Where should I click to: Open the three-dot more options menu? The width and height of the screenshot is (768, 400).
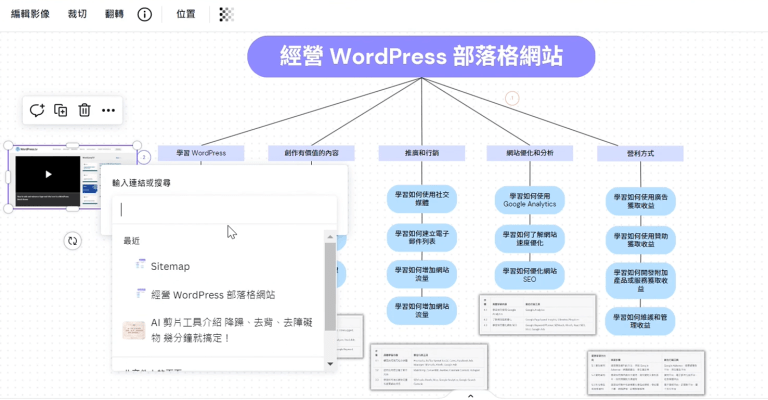[108, 110]
